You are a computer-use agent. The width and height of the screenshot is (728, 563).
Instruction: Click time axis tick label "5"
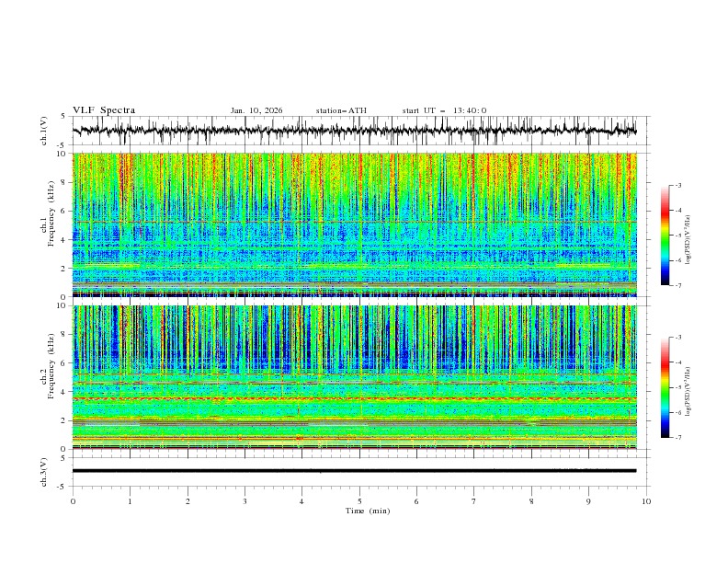(359, 501)
